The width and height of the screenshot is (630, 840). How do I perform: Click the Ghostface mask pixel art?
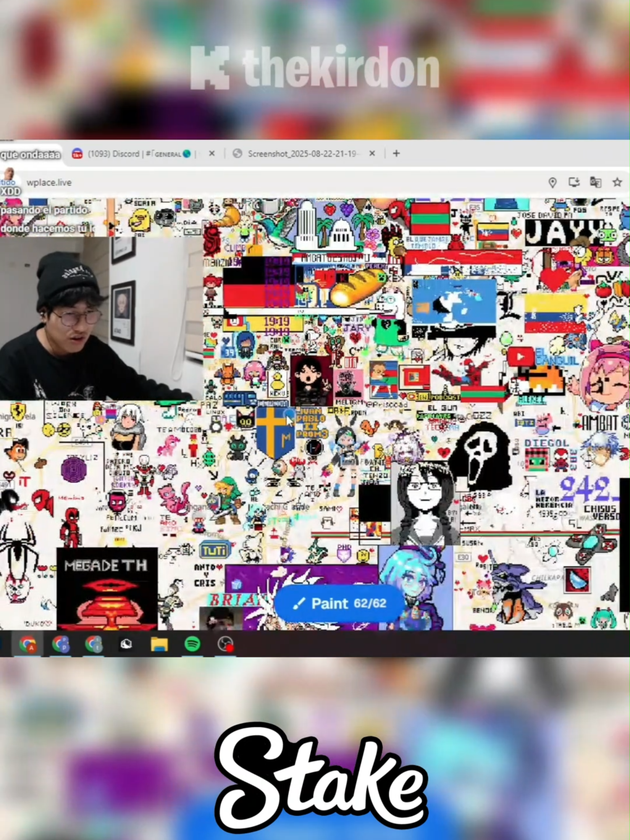[480, 457]
